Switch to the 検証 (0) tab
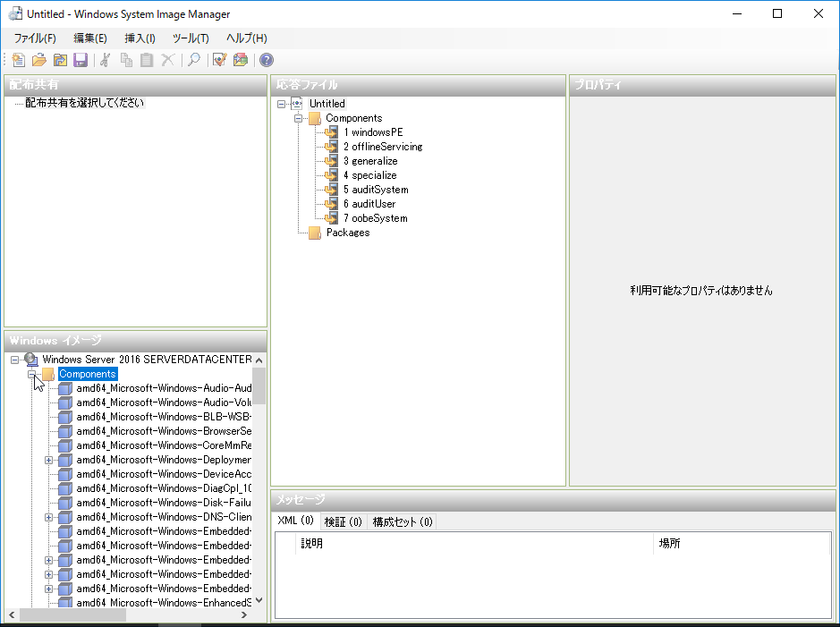 point(344,522)
